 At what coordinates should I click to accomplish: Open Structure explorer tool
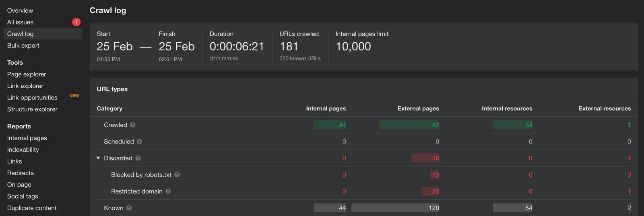32,109
